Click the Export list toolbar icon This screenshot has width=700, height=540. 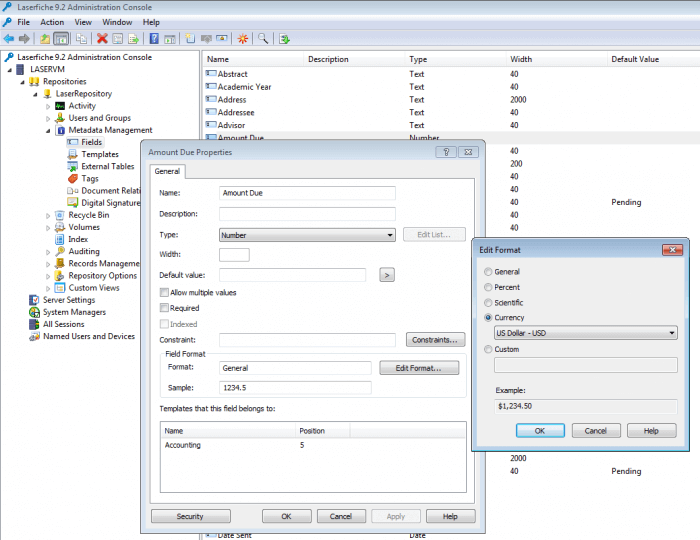(x=133, y=39)
